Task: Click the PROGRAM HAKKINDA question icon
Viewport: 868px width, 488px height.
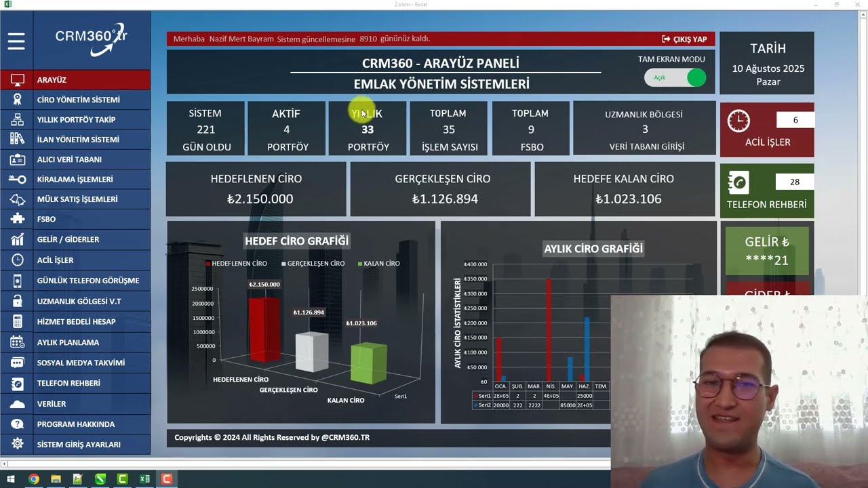Action: (18, 424)
